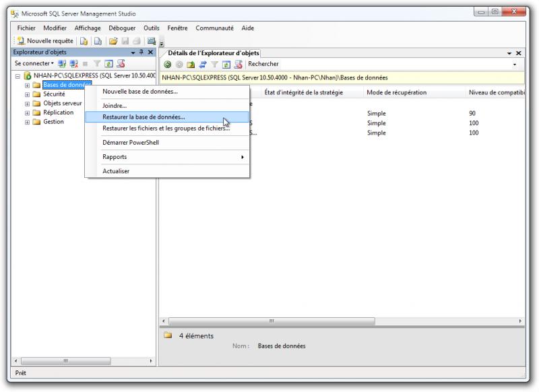The height and width of the screenshot is (392, 539).
Task: Select the Réplication folder in tree
Action: pyautogui.click(x=59, y=112)
